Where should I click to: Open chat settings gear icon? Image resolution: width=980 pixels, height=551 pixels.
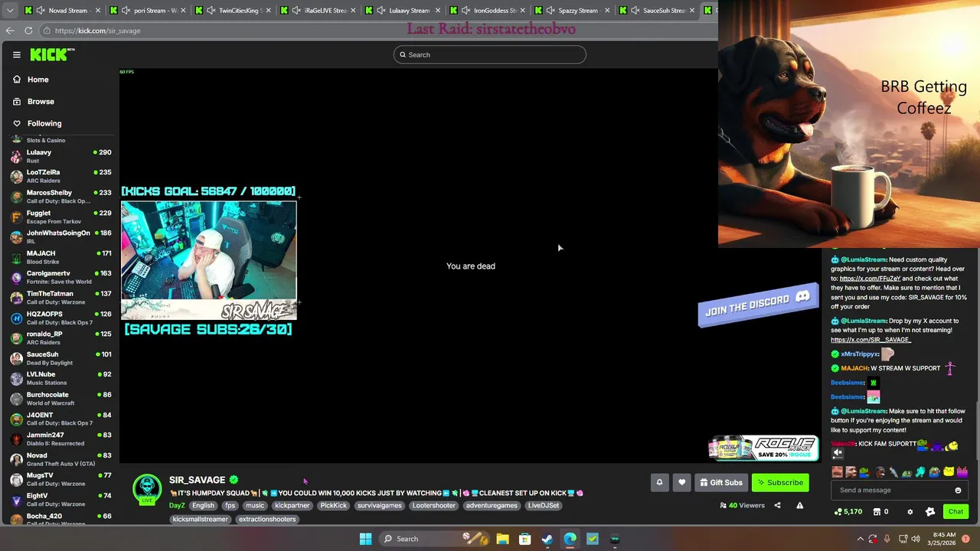[910, 512]
